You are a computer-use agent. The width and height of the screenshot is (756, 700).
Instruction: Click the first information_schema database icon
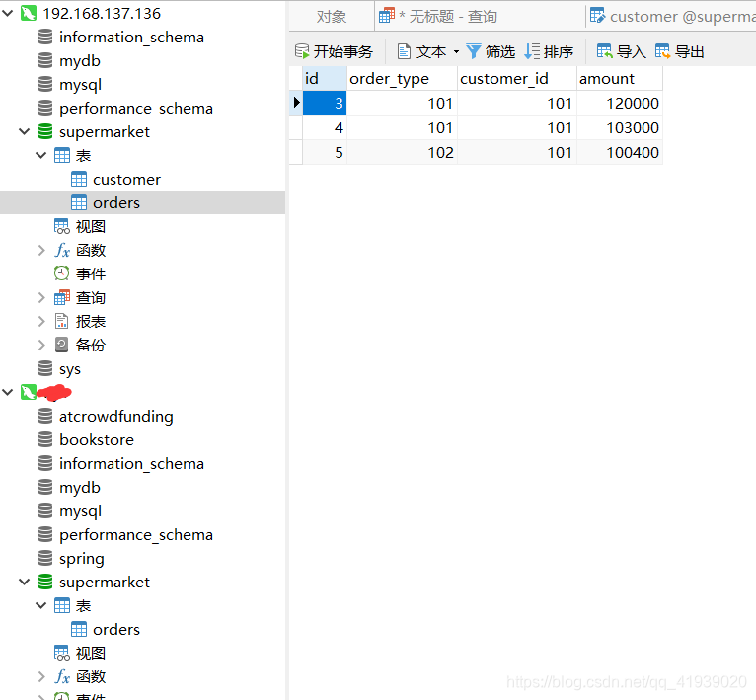click(x=45, y=37)
